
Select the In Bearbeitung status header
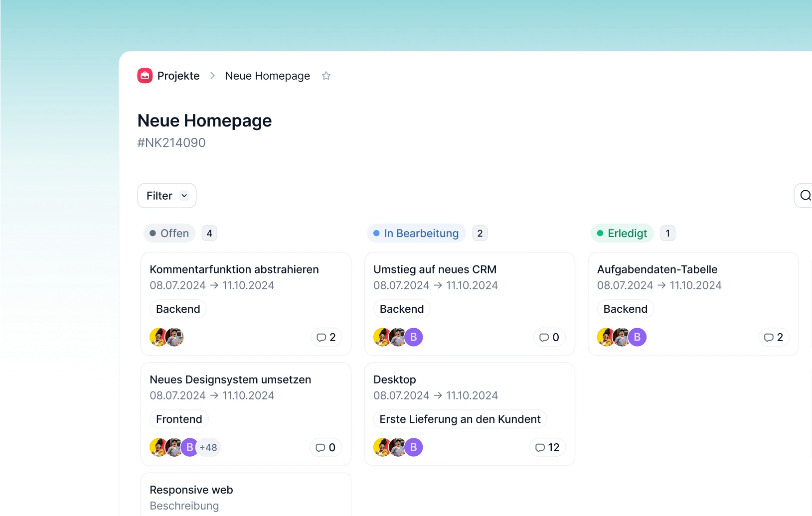(416, 233)
